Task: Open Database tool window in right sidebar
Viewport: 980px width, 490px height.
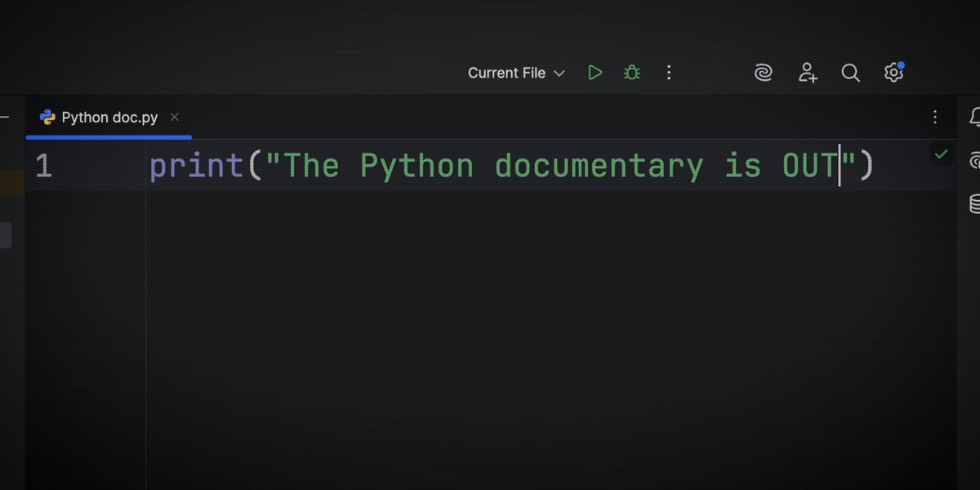Action: 975,203
